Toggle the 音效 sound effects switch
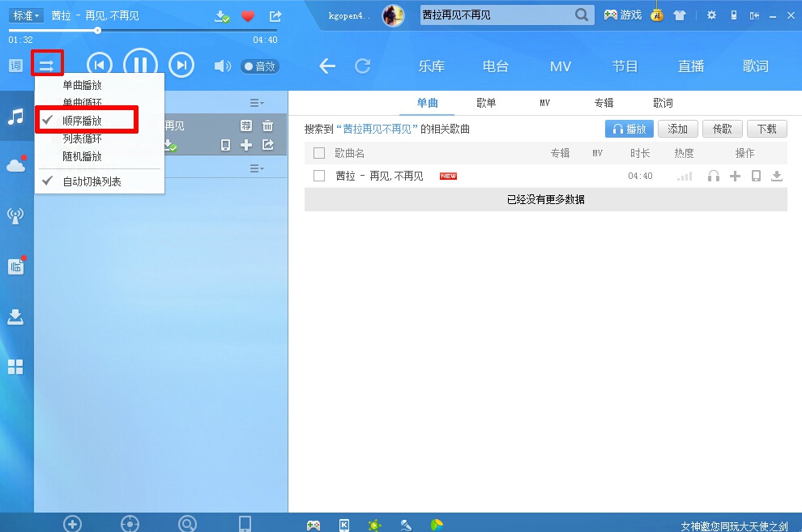802x532 pixels. click(260, 66)
